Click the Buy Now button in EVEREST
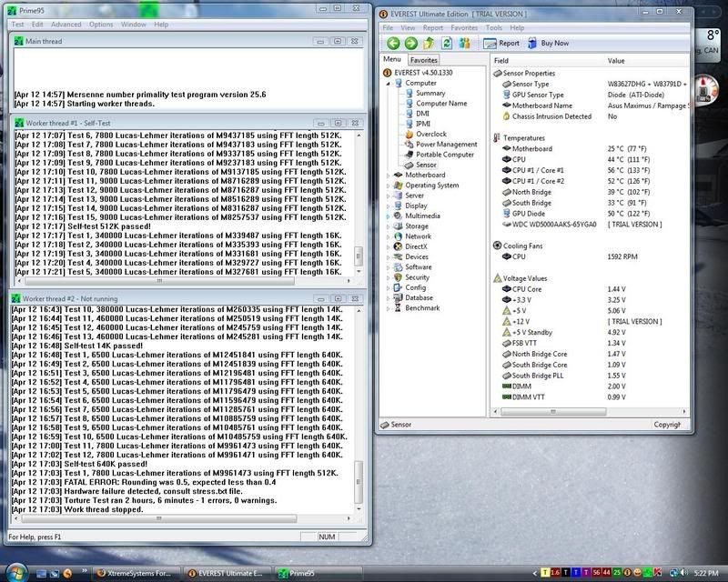The height and width of the screenshot is (582, 728). point(549,43)
